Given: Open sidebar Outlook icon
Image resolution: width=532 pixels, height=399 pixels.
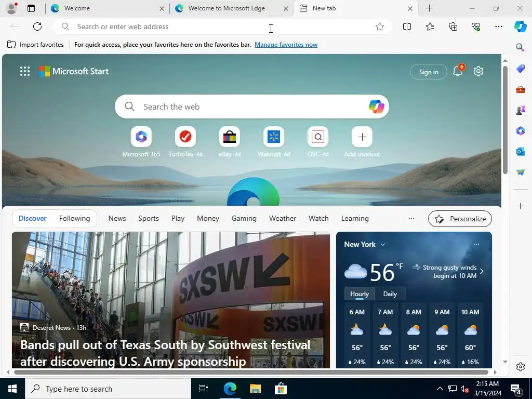Looking at the screenshot, I should 520,151.
